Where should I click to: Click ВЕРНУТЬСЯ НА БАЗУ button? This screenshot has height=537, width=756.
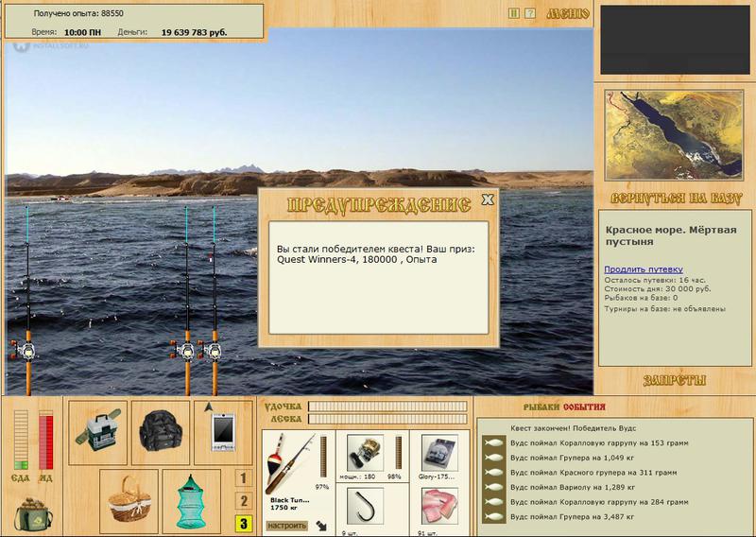click(x=675, y=199)
